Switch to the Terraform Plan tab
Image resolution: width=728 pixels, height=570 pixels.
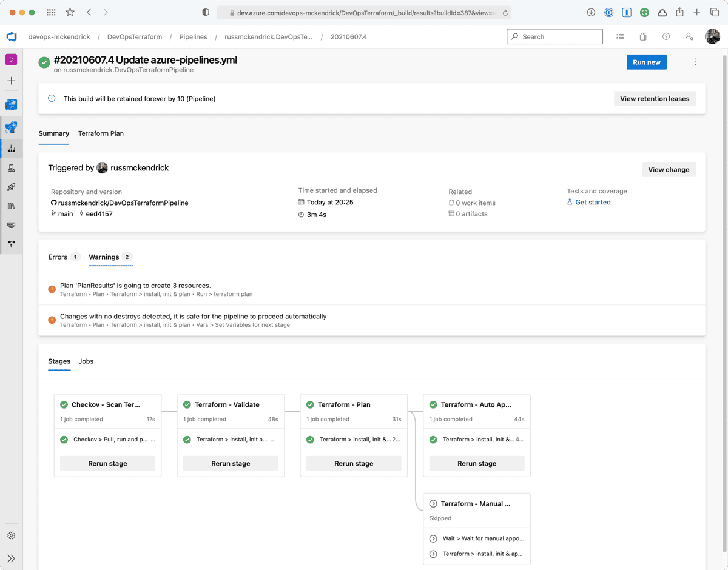point(101,133)
